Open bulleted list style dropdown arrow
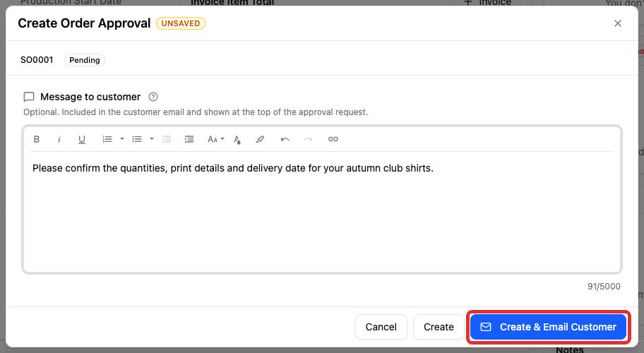Screen dimensions: 644x353 coord(152,139)
